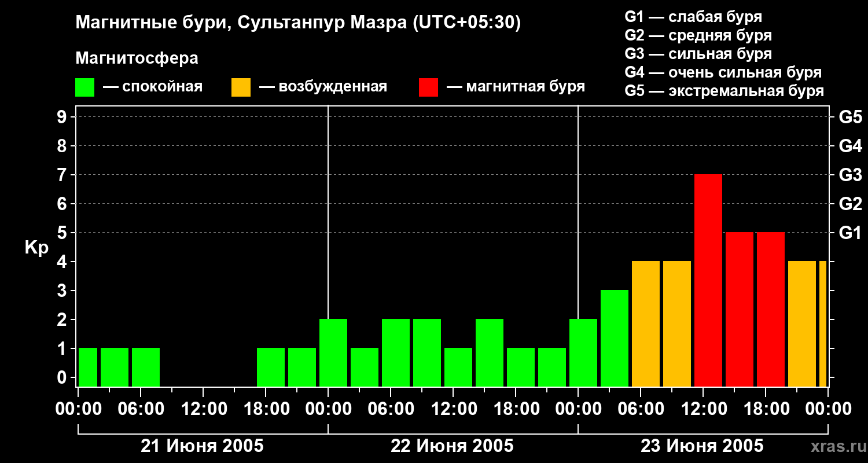Click the '22 Июня 2005' date label
This screenshot has width=868, height=463.
(x=453, y=446)
